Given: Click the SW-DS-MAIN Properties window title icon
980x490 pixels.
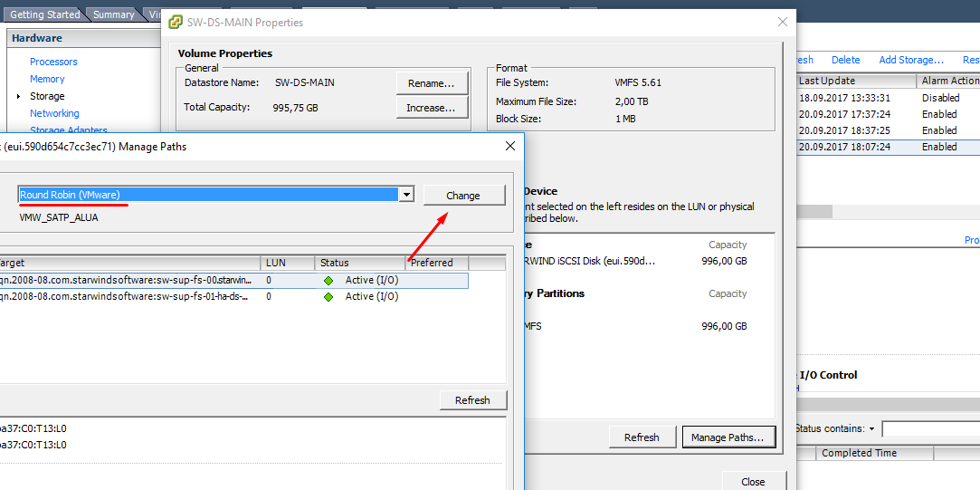Looking at the screenshot, I should pos(176,23).
